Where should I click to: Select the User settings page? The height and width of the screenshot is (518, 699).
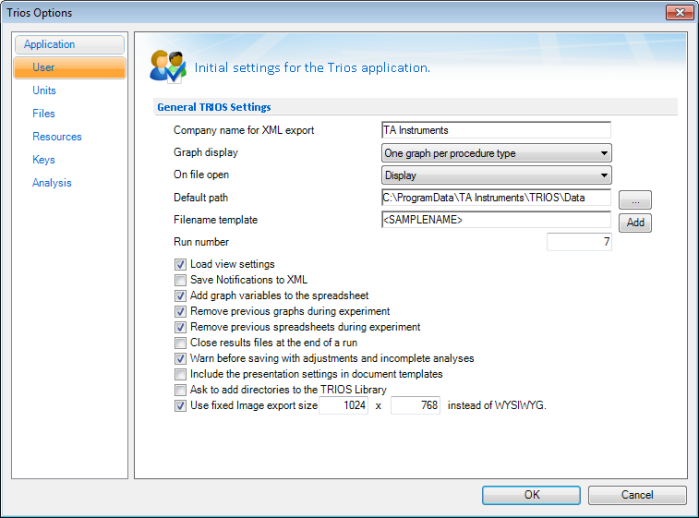point(70,67)
